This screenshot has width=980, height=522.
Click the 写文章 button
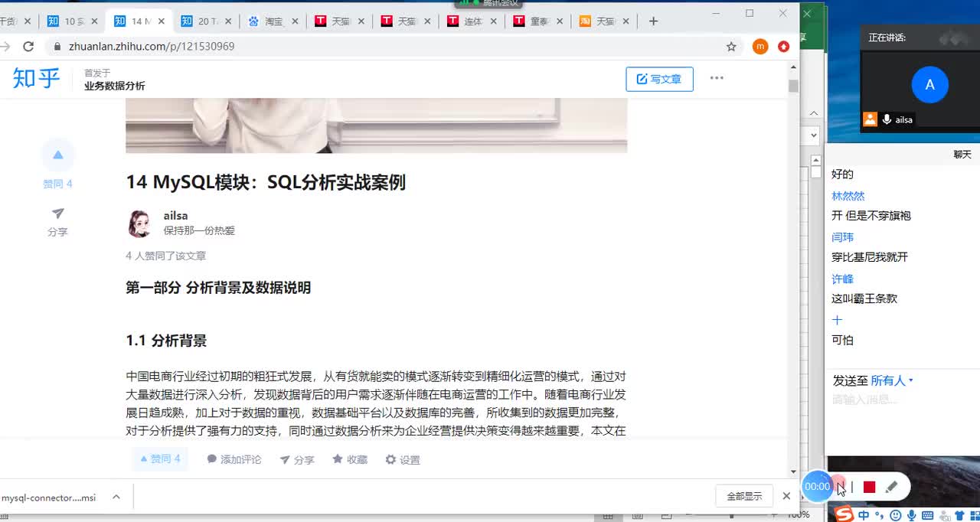pyautogui.click(x=659, y=79)
